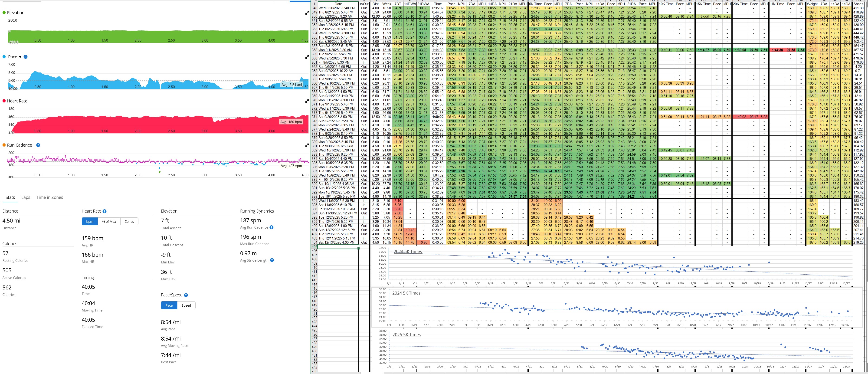Expand the Pace chart to fullscreen
Image resolution: width=868 pixels, height=374 pixels.
pyautogui.click(x=307, y=57)
